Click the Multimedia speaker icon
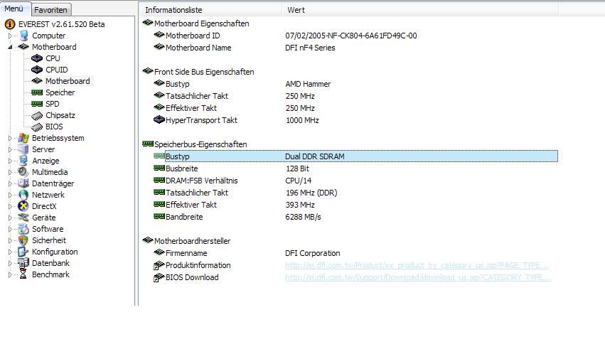This screenshot has height=364, width=605. 23,172
